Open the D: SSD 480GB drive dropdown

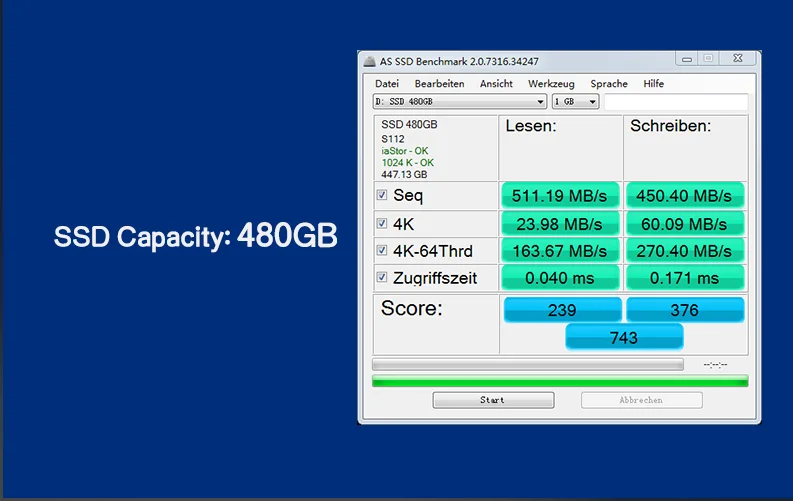pos(460,102)
